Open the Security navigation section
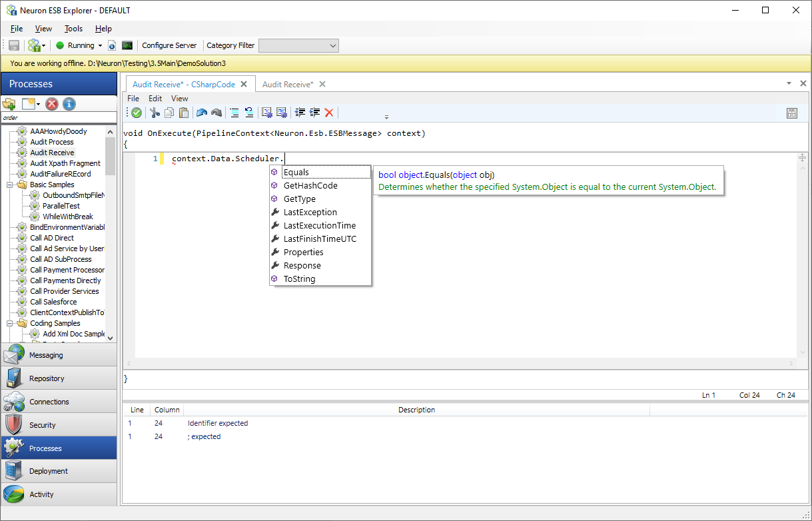Screen dimensions: 812x521 [59, 425]
